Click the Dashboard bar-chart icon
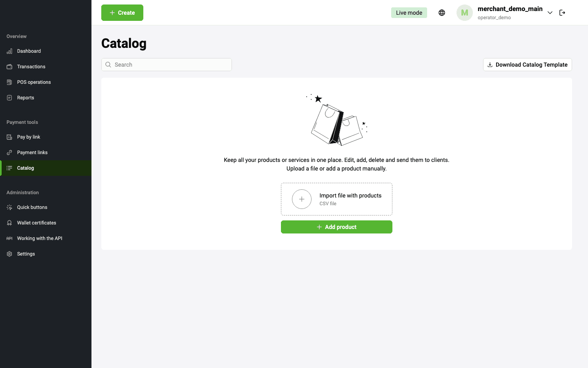The image size is (588, 368). (x=9, y=51)
